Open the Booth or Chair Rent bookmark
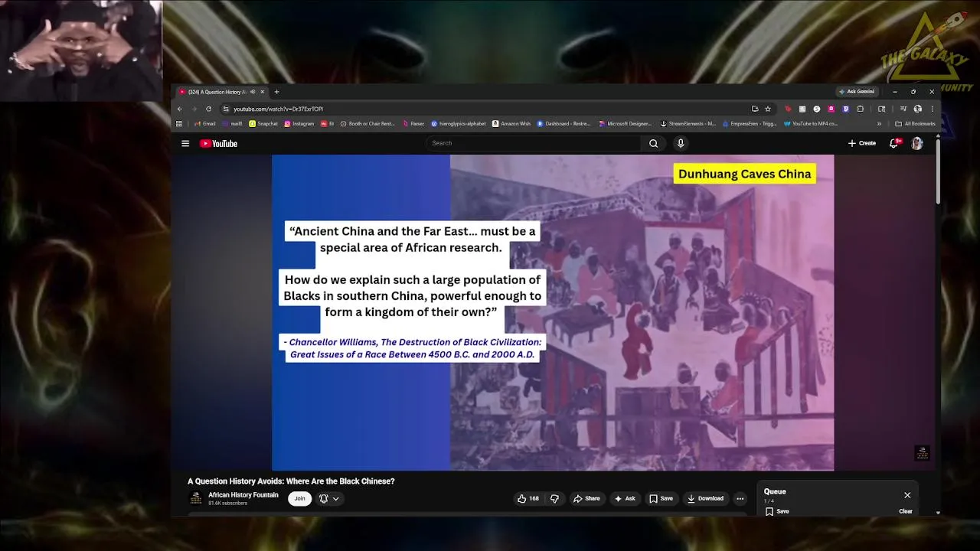The width and height of the screenshot is (980, 551). coord(367,123)
